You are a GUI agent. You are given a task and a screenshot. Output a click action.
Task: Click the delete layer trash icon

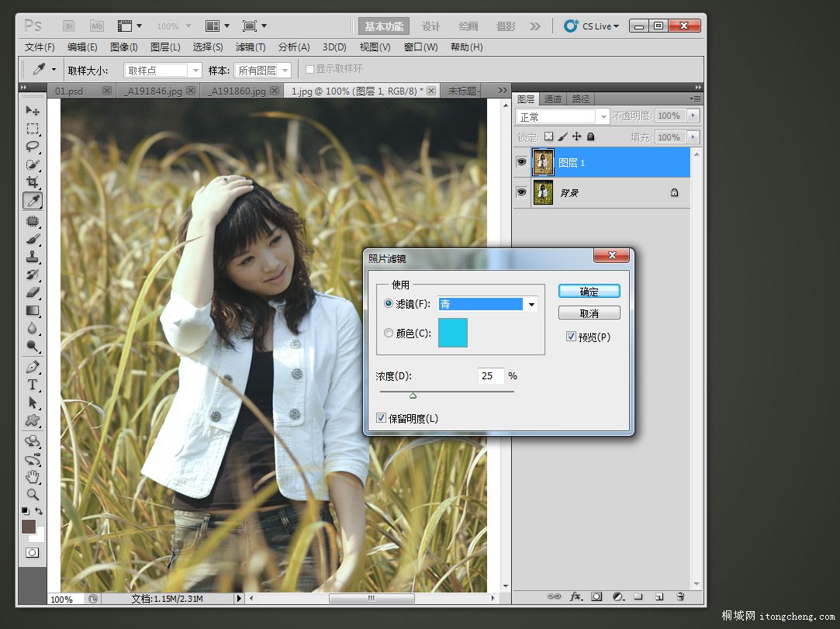(680, 596)
